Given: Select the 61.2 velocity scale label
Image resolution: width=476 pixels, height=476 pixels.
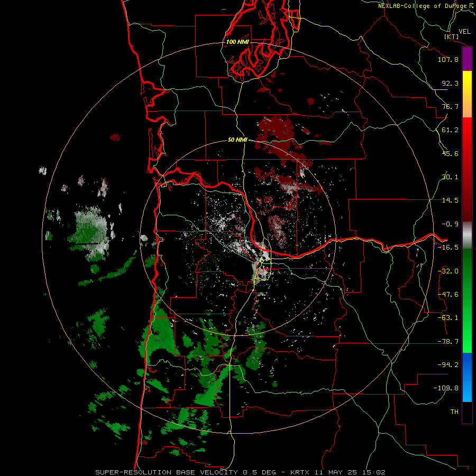Looking at the screenshot, I should click(x=450, y=130).
